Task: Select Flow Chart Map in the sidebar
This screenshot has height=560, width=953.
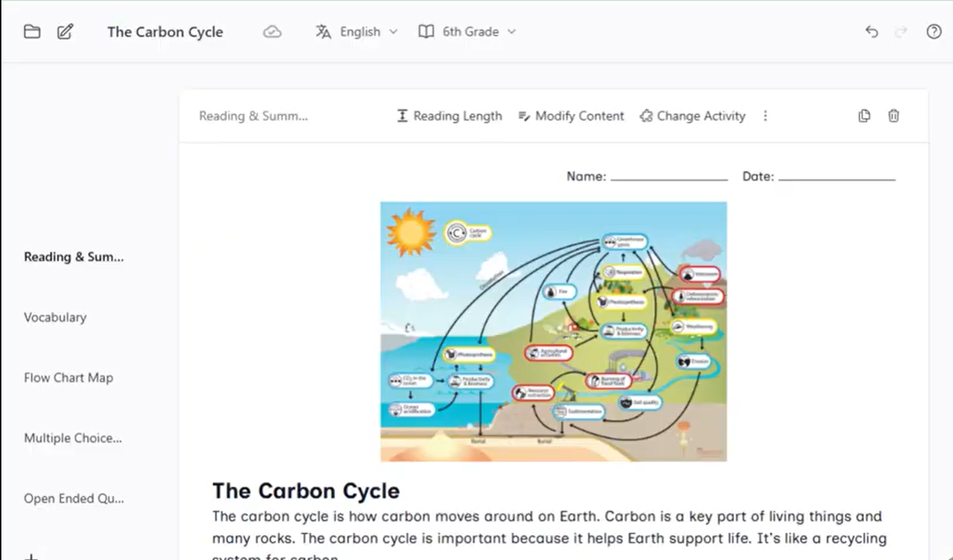Action: pyautogui.click(x=69, y=378)
